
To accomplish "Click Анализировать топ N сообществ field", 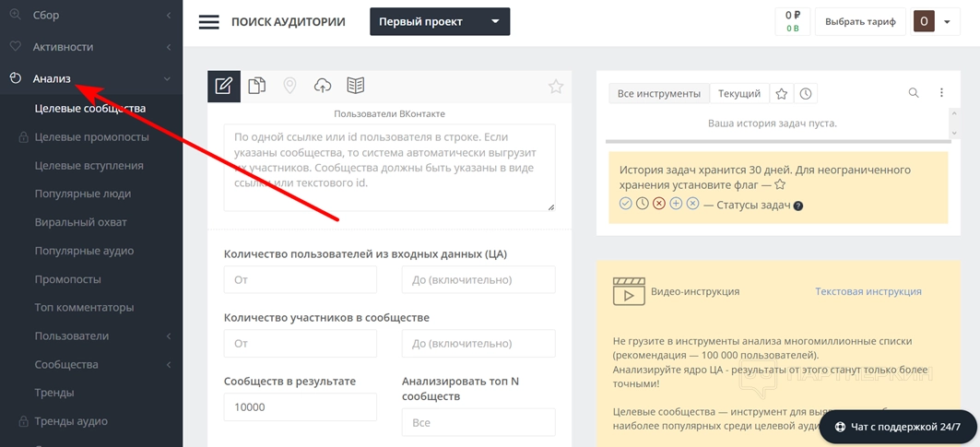I will 478,423.
